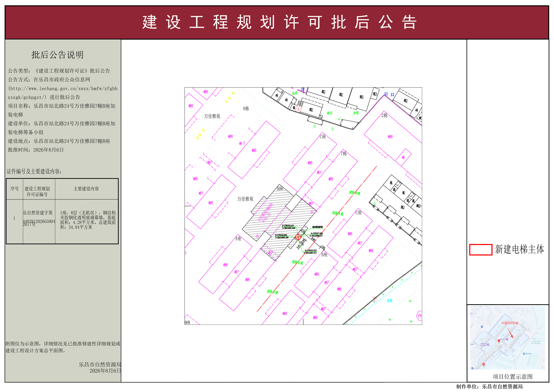554x392 pixels.
Task: Click the 乐昌市自然资源局 signature above the date
Action: [100, 365]
